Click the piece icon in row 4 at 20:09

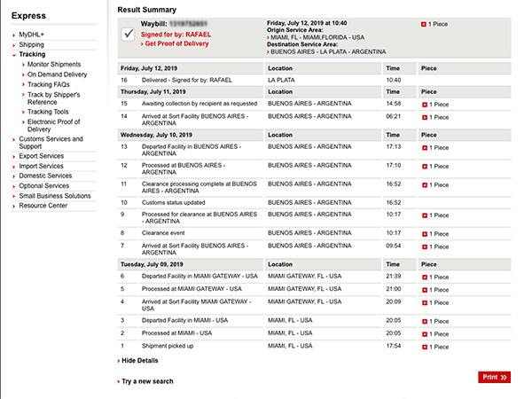425,303
